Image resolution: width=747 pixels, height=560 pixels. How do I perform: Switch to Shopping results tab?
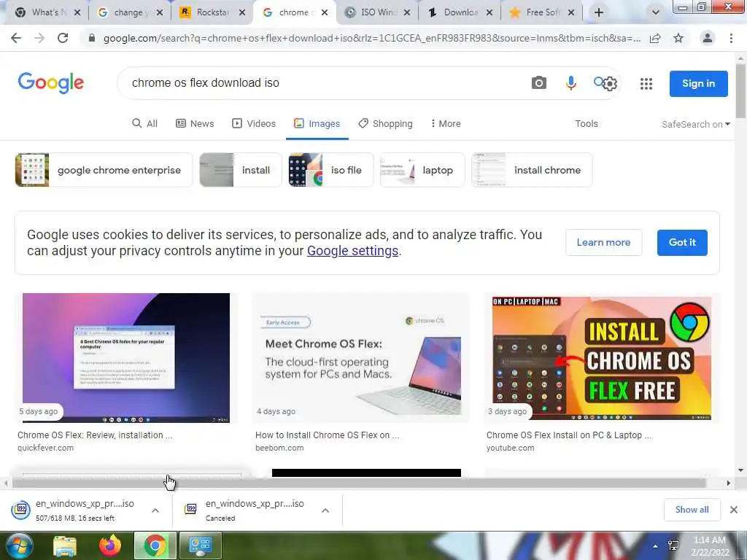tap(385, 124)
